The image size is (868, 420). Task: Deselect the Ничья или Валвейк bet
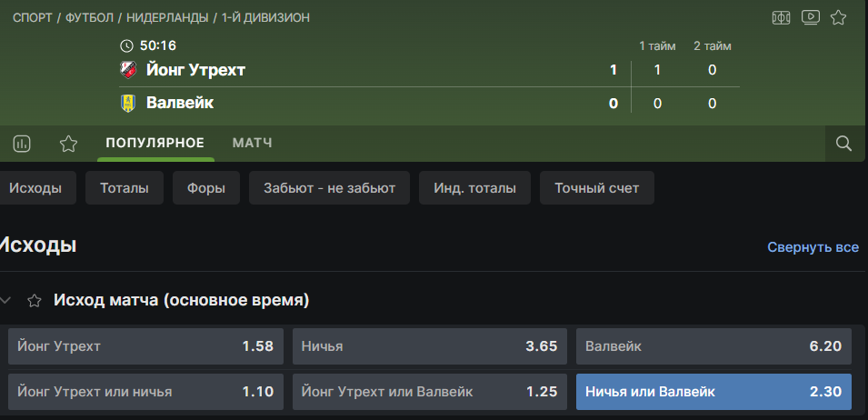pos(713,392)
